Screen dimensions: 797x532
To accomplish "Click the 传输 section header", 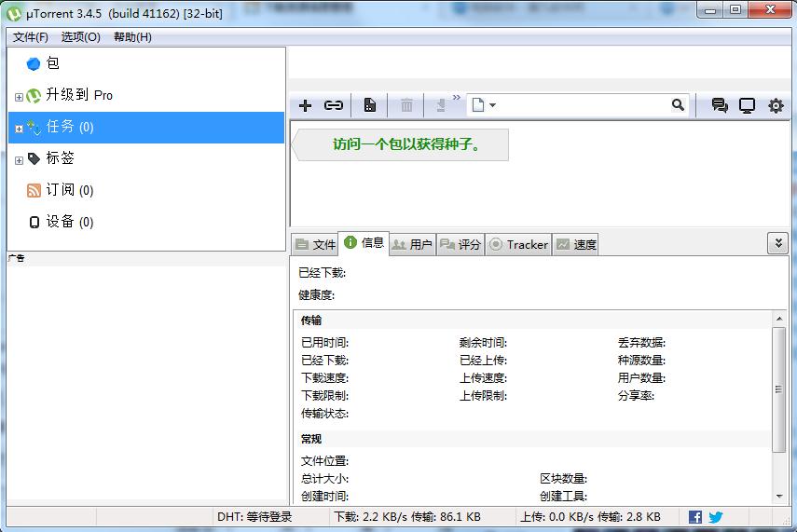I will coord(311,321).
